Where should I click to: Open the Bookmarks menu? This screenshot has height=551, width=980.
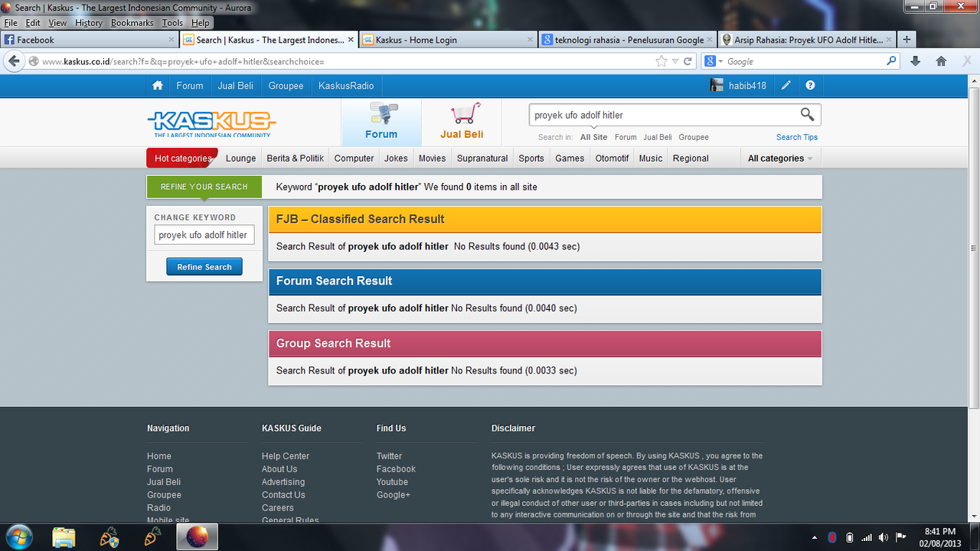(132, 23)
